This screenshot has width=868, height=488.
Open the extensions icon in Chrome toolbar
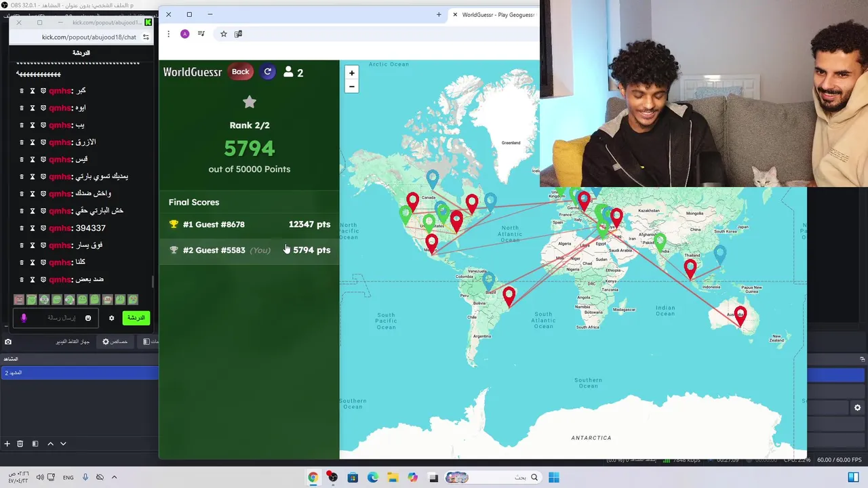coord(238,34)
